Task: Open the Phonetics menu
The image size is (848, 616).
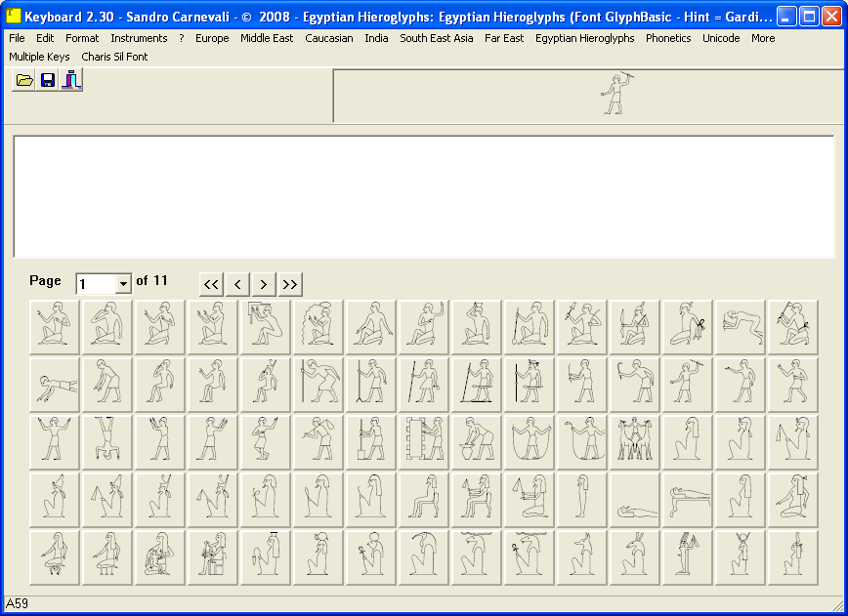Action: coord(668,38)
